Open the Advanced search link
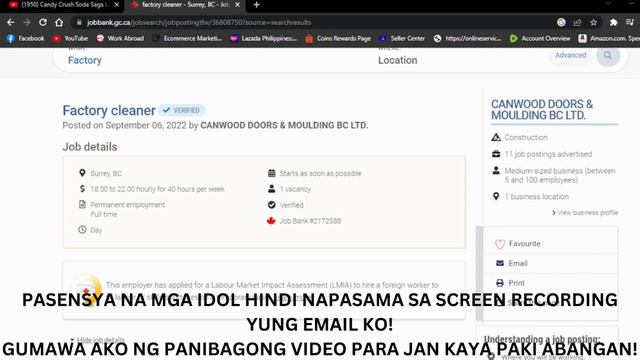The image size is (640, 360). (571, 55)
